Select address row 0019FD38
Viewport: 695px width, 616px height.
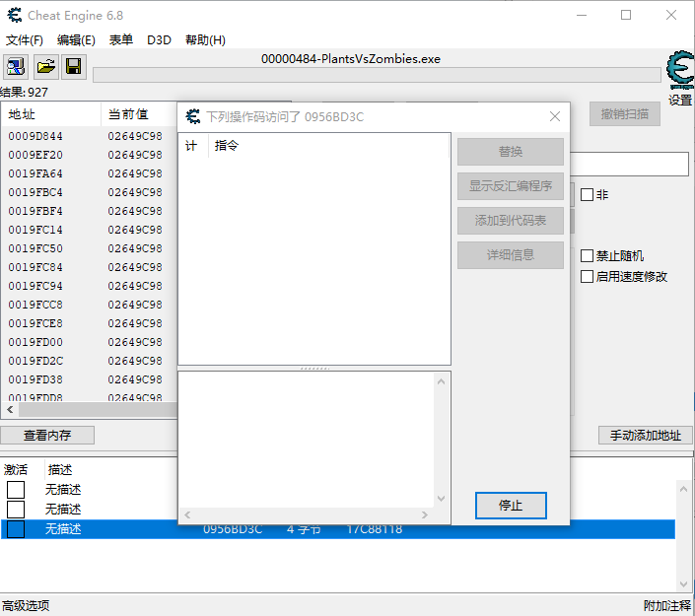tap(89, 379)
